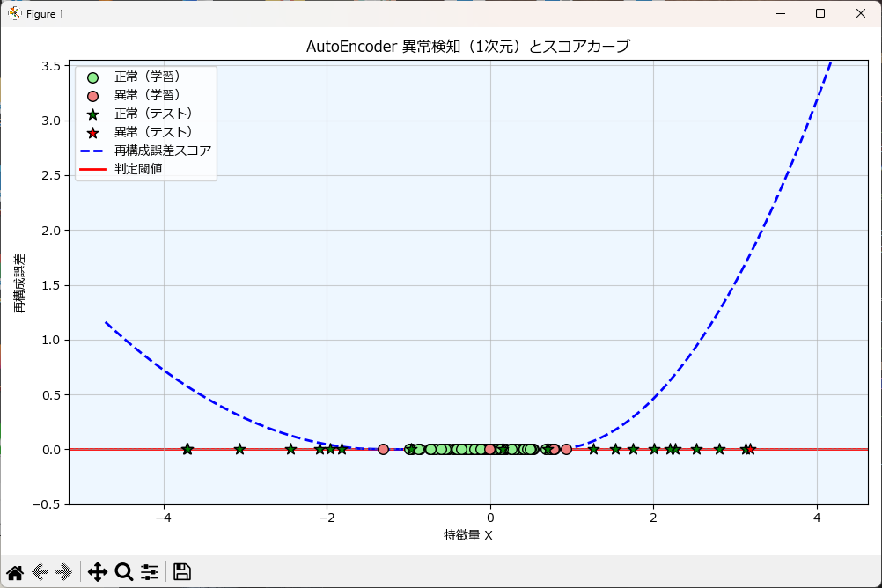
Task: Click the Home reset view icon
Action: pyautogui.click(x=15, y=572)
